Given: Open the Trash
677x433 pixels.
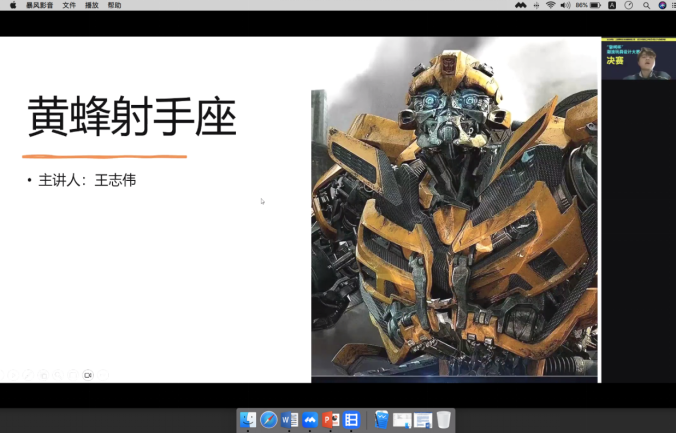Looking at the screenshot, I should (x=443, y=420).
